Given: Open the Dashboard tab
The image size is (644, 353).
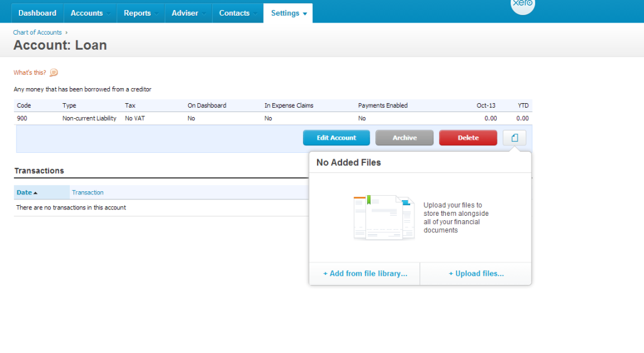Looking at the screenshot, I should coord(37,13).
